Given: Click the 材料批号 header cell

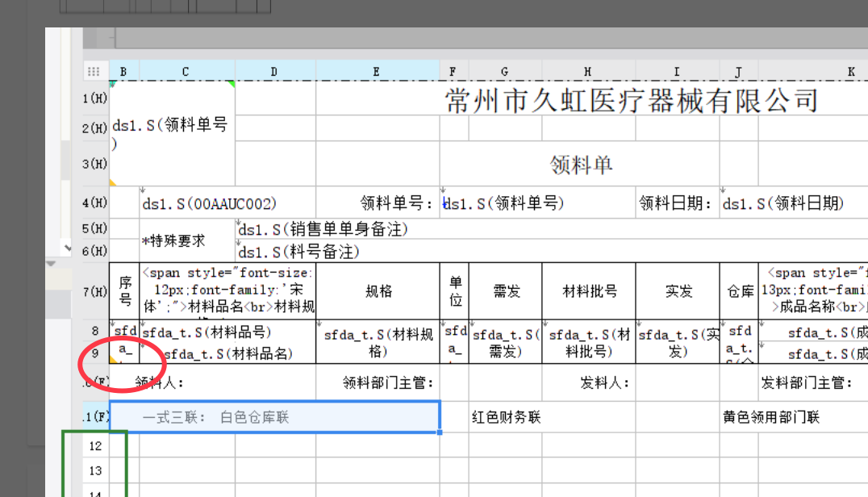Looking at the screenshot, I should pos(588,291).
